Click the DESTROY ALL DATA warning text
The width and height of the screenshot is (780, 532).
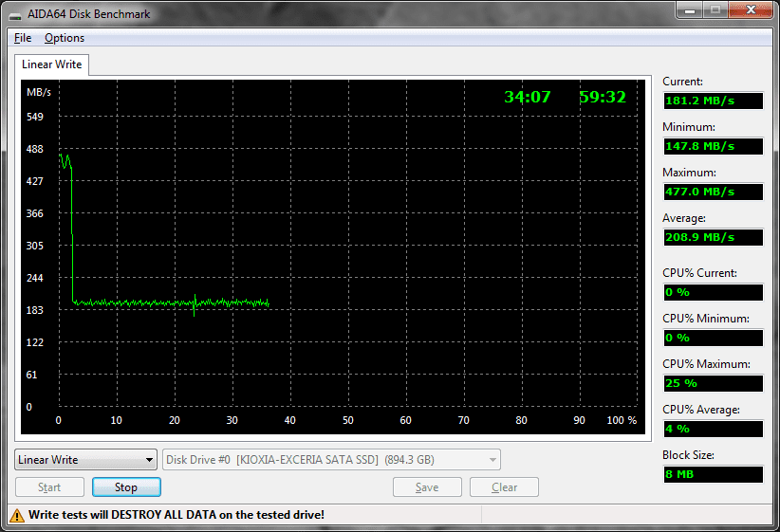[x=176, y=515]
